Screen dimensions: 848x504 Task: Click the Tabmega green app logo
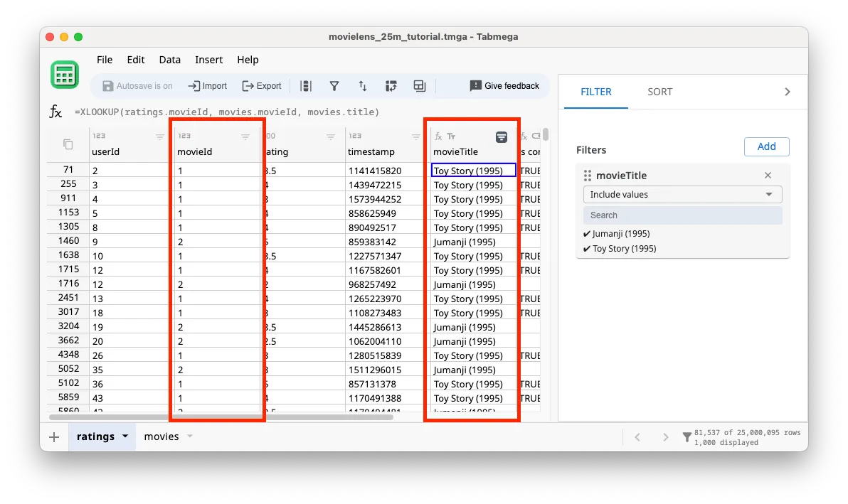click(x=65, y=75)
